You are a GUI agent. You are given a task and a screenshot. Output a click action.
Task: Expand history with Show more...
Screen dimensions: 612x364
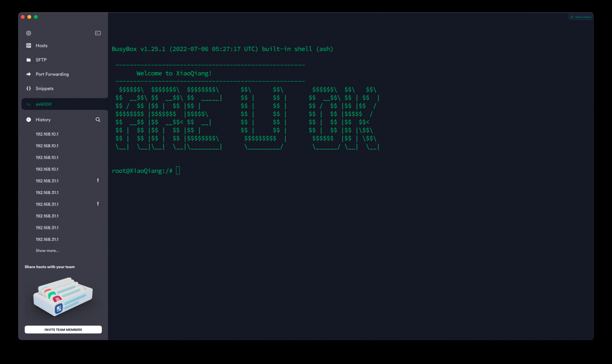click(x=47, y=250)
